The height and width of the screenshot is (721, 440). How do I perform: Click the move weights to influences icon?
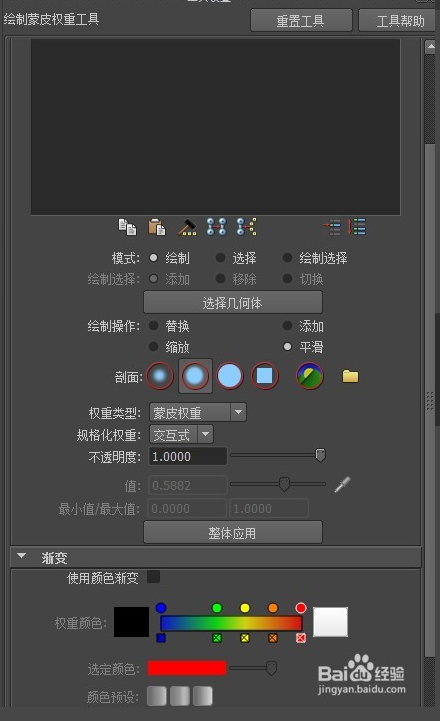pyautogui.click(x=217, y=227)
